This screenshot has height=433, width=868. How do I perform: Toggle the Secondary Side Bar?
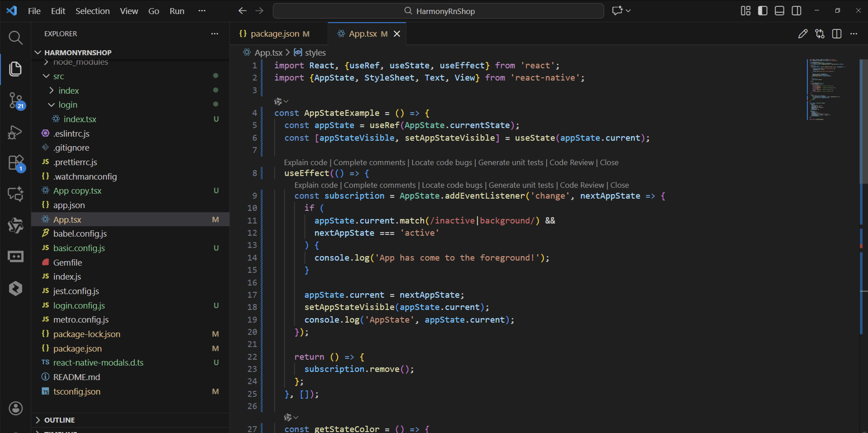tap(796, 11)
